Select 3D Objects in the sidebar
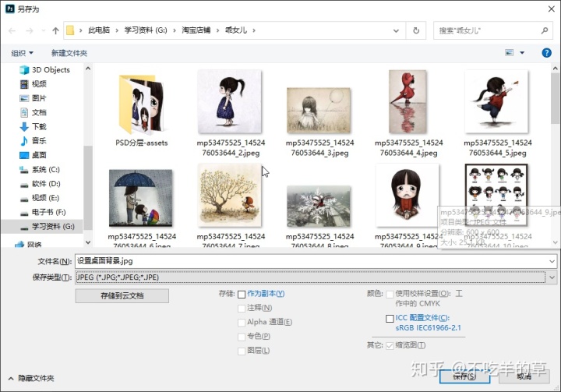The image size is (561, 392). coord(44,70)
